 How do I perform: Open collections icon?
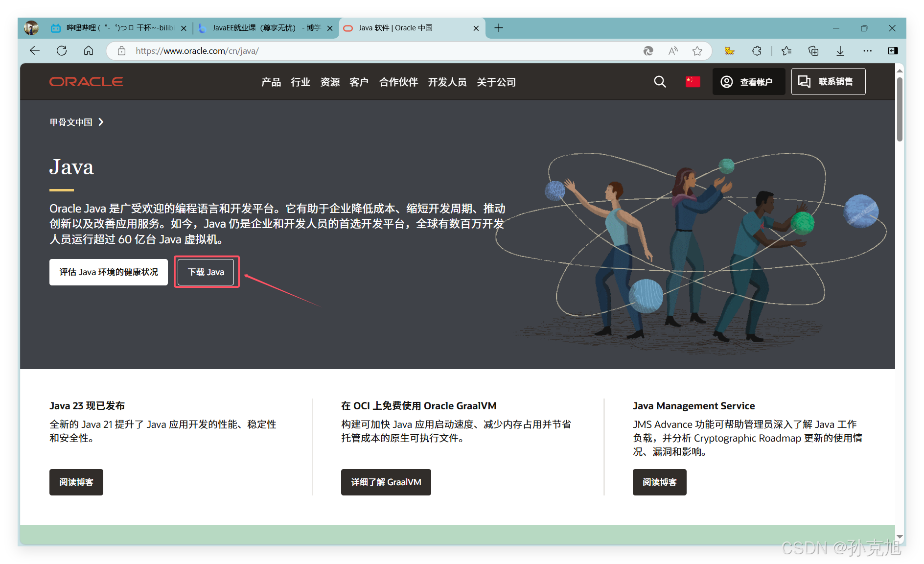click(813, 51)
